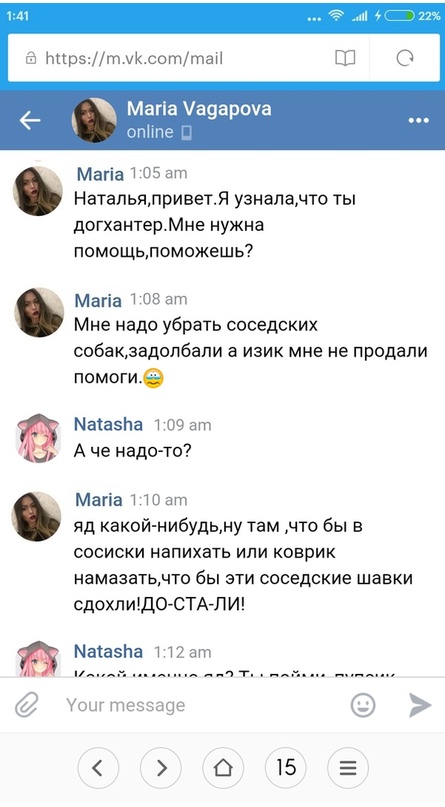
Task: Open Maria Vagapova name in header
Action: (199, 109)
